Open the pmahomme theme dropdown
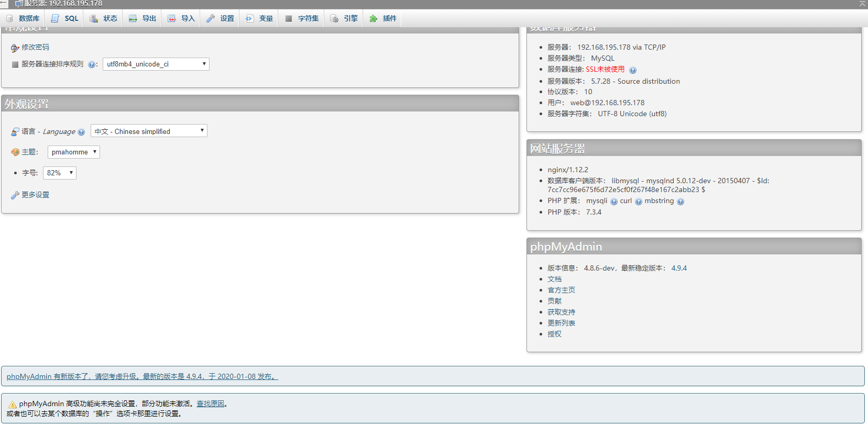868x425 pixels. coord(74,152)
